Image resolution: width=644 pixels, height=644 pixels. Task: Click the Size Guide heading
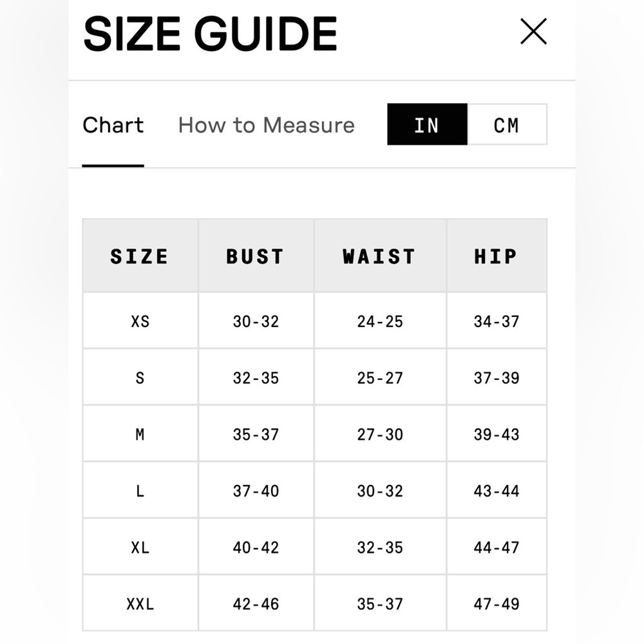(210, 33)
